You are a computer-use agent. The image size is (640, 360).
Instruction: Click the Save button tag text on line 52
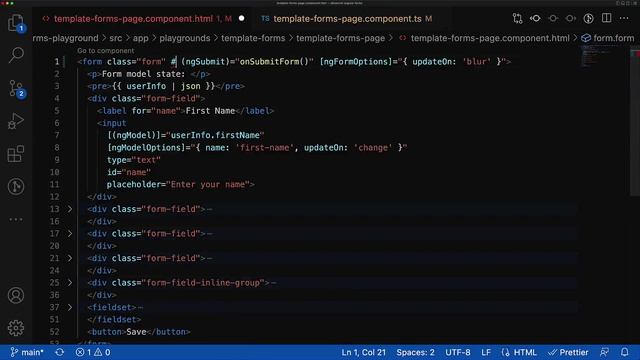(x=136, y=332)
